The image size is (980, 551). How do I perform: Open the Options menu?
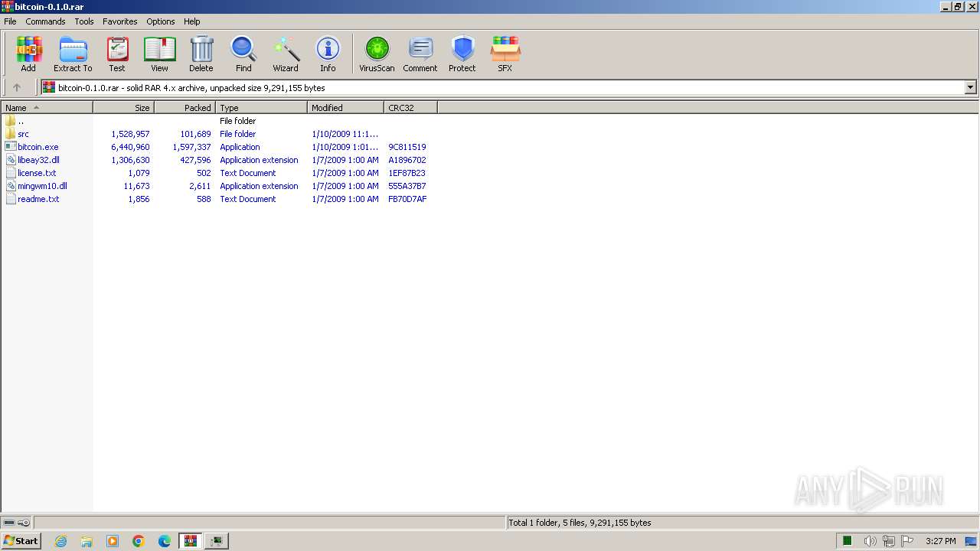click(161, 21)
